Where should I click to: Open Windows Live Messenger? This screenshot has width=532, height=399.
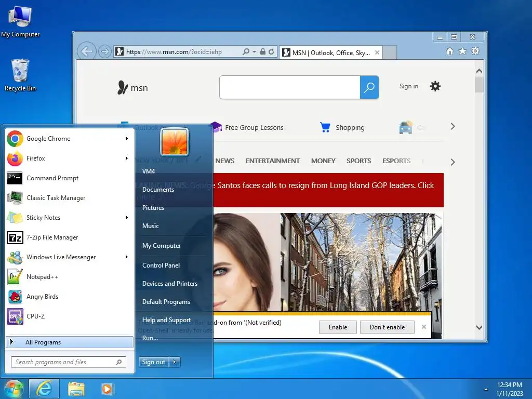[69, 257]
